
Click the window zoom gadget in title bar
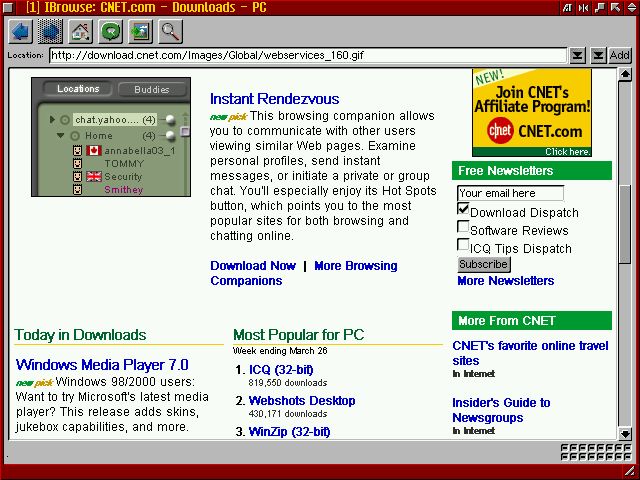[x=616, y=7]
